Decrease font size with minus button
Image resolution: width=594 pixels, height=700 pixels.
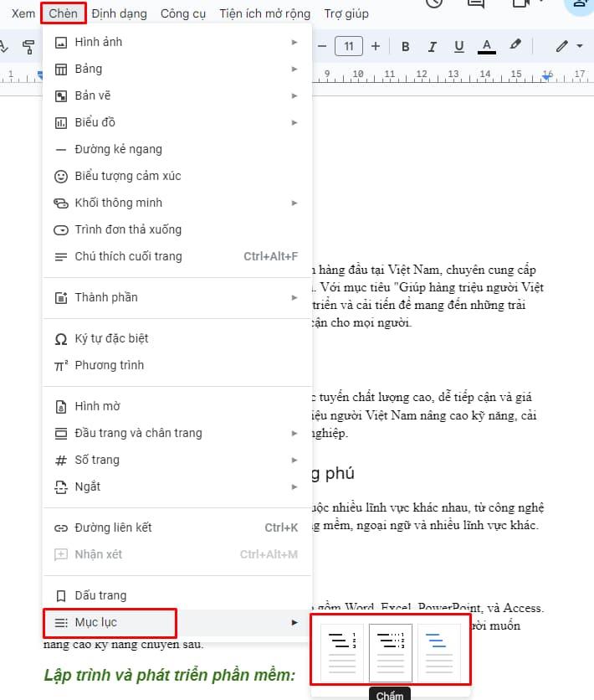322,46
